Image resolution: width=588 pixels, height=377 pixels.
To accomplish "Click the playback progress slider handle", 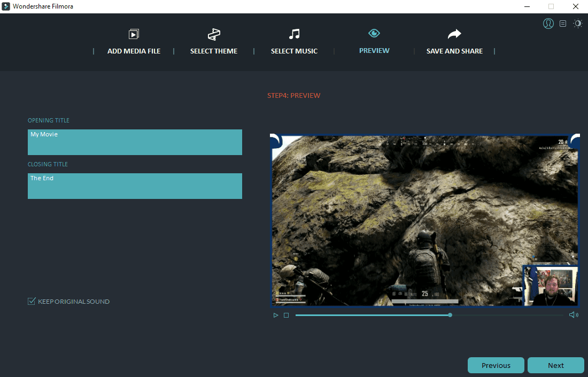I will coord(450,315).
